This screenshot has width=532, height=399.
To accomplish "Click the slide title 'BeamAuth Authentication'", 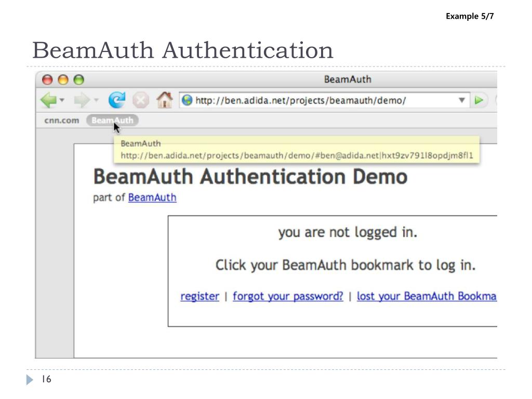I will [183, 50].
